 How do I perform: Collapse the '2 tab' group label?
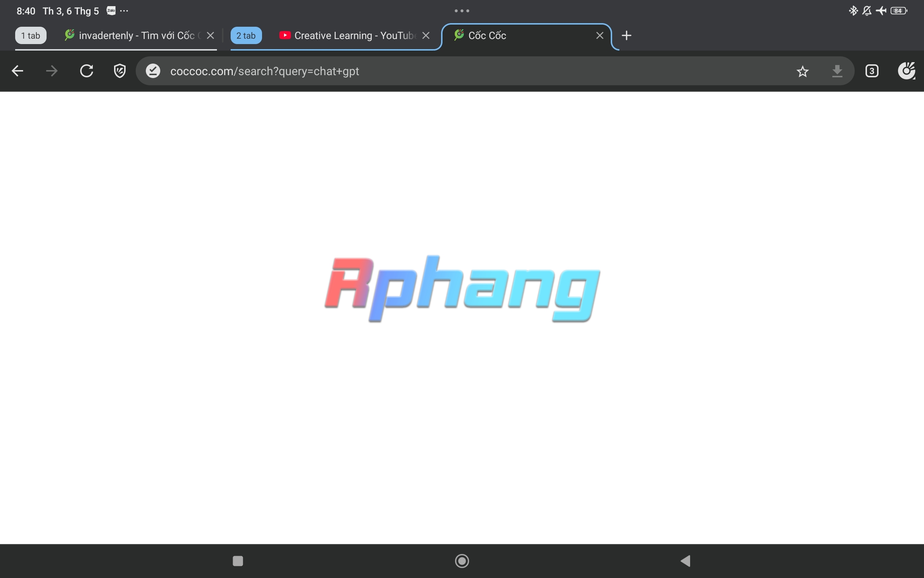[246, 35]
